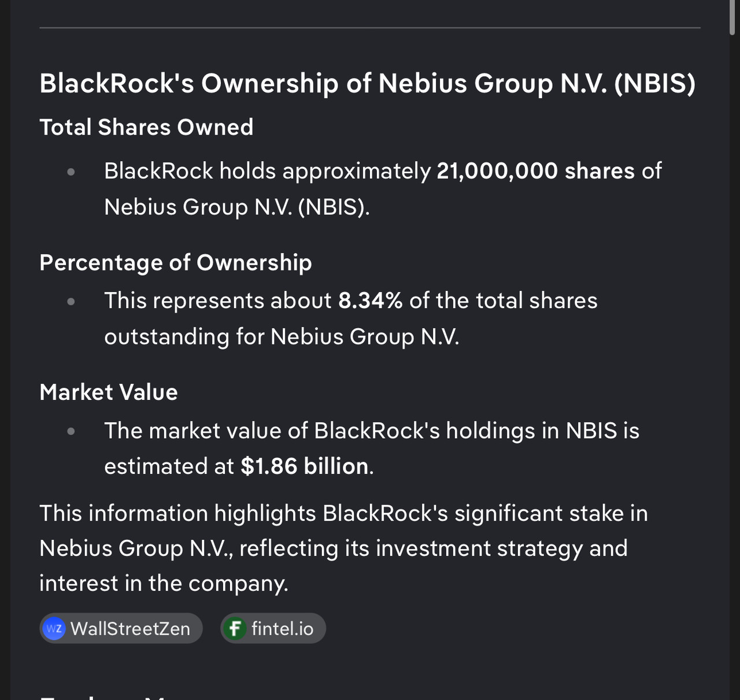Click the bullet point beside BlackRock holds

pyautogui.click(x=71, y=172)
